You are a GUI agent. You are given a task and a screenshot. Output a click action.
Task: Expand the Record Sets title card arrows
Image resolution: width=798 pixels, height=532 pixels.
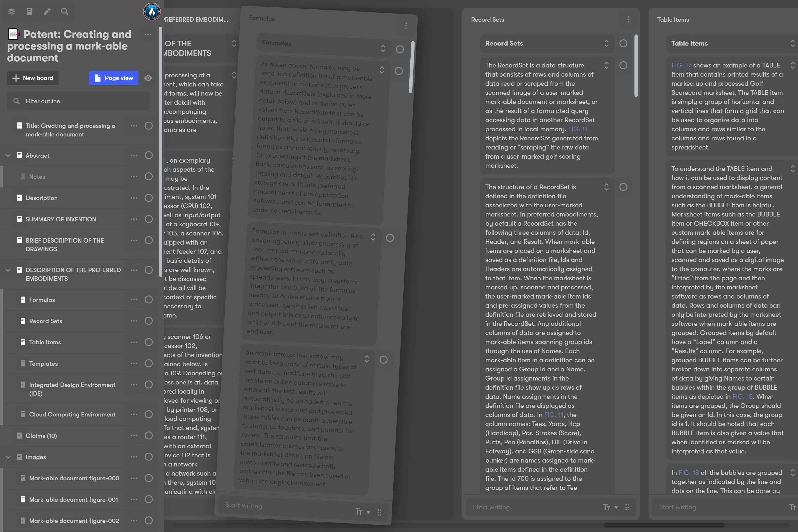[x=606, y=43]
